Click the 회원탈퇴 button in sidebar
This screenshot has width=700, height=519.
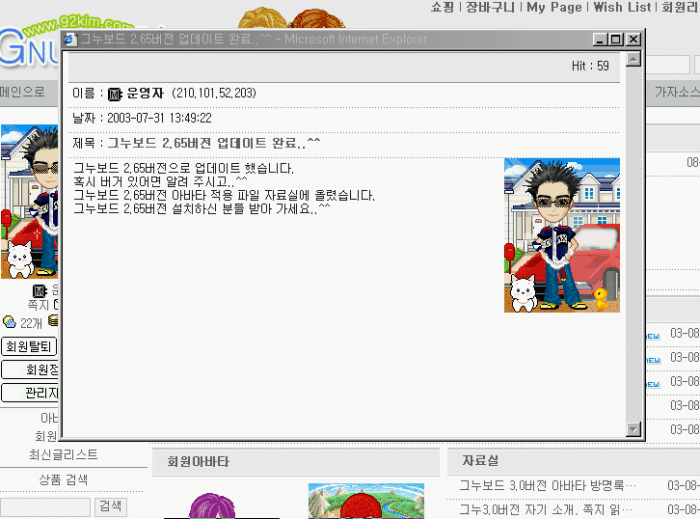pyautogui.click(x=29, y=346)
